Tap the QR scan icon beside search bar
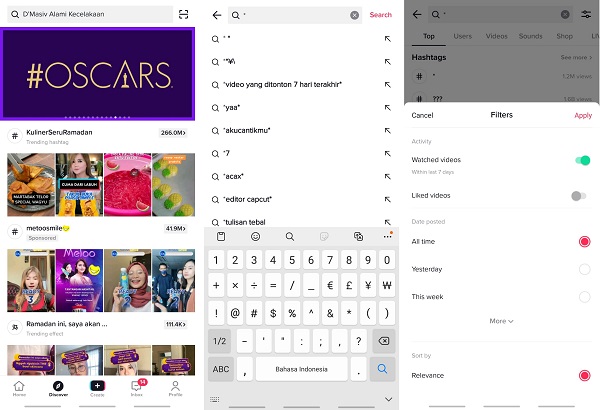 (184, 15)
